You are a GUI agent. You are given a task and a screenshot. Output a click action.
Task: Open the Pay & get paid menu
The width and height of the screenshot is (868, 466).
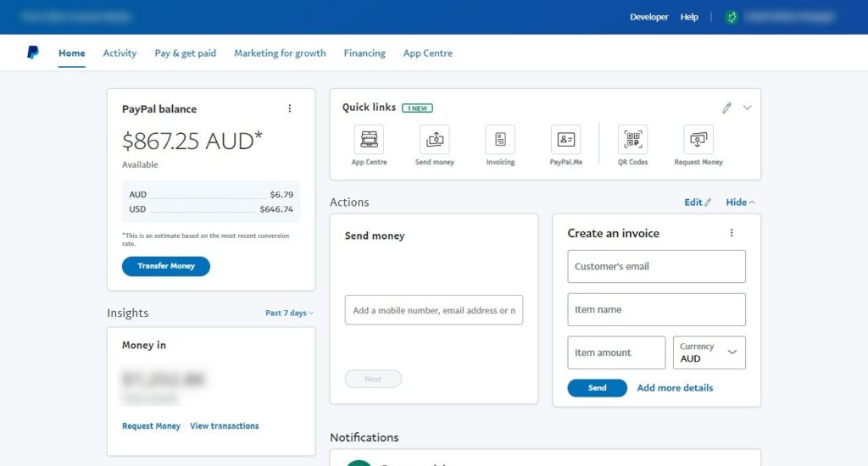(186, 53)
